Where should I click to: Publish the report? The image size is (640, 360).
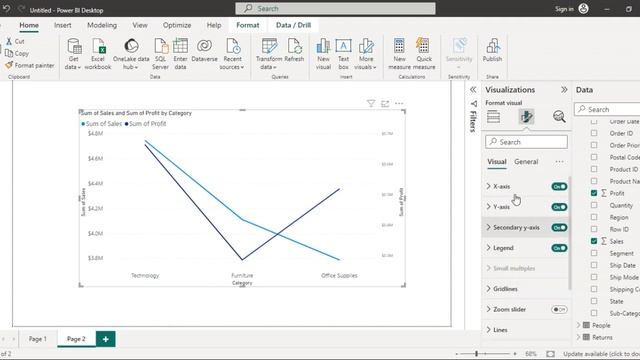pyautogui.click(x=492, y=51)
